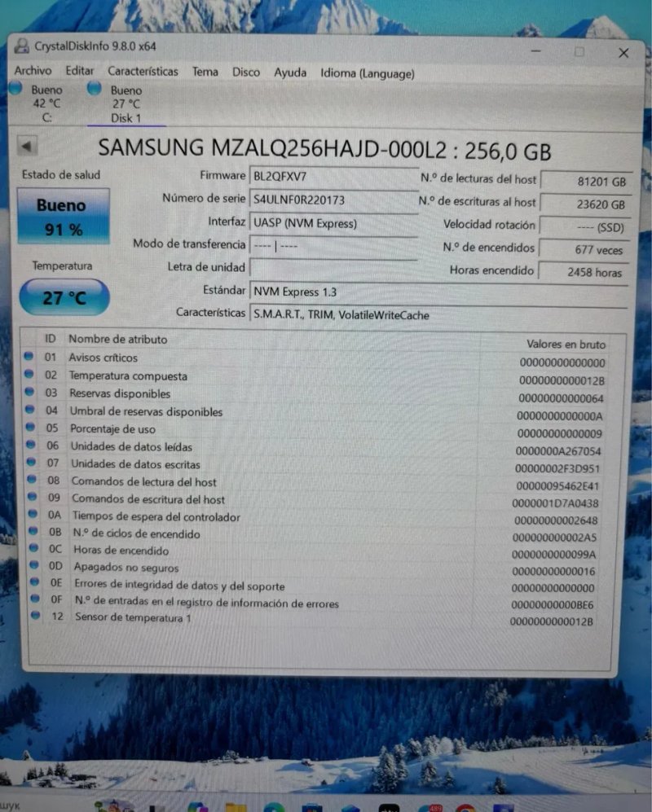652x812 pixels.
Task: Click the power-on hours 2458 horas
Action: 584,272
